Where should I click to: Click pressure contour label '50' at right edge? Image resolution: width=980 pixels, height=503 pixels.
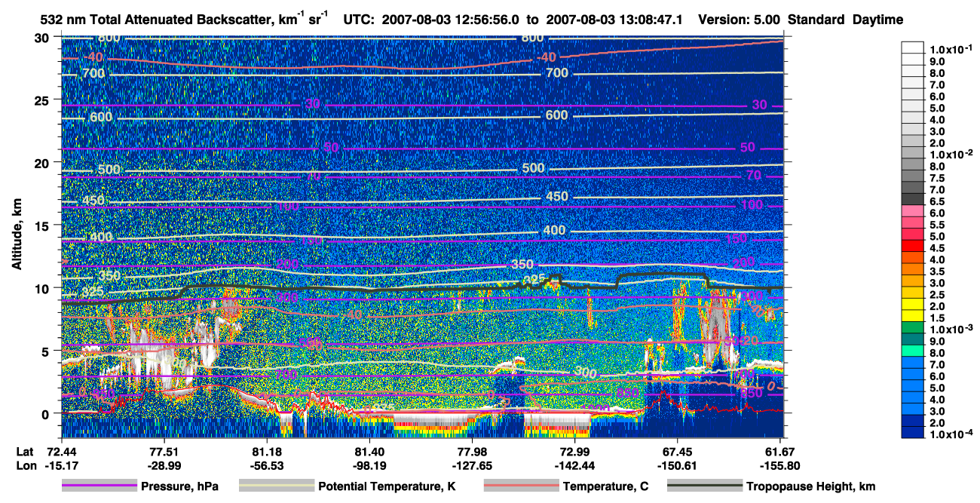(x=747, y=148)
